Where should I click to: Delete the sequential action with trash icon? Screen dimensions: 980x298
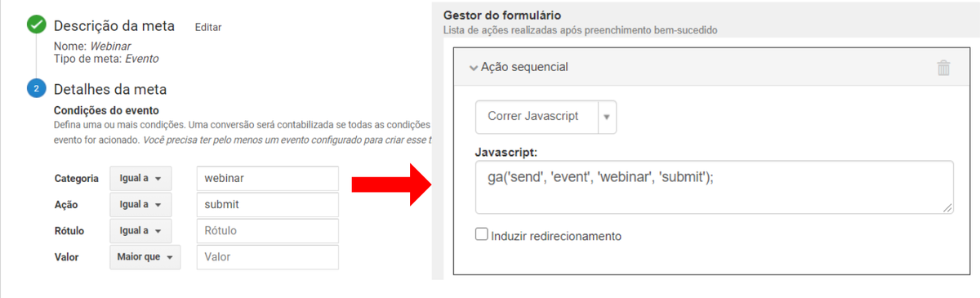pyautogui.click(x=943, y=68)
